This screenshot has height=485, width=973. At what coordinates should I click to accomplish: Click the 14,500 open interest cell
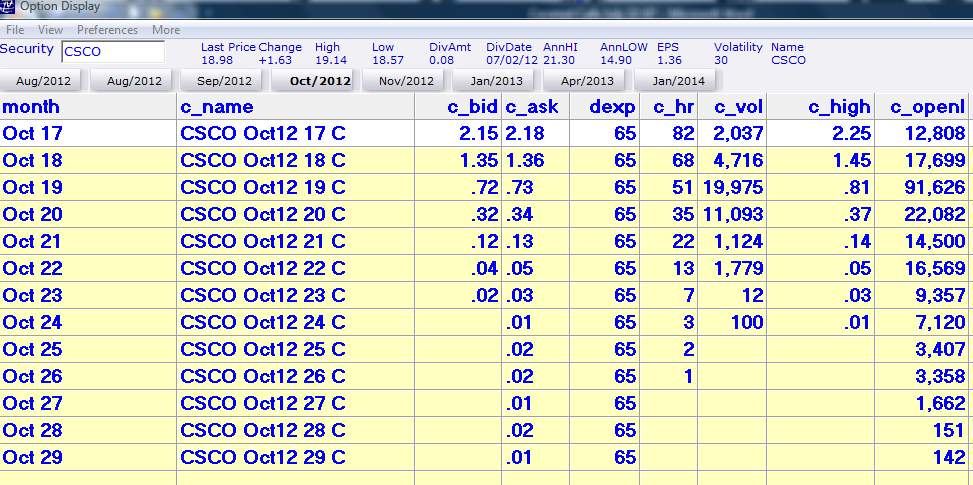(921, 241)
